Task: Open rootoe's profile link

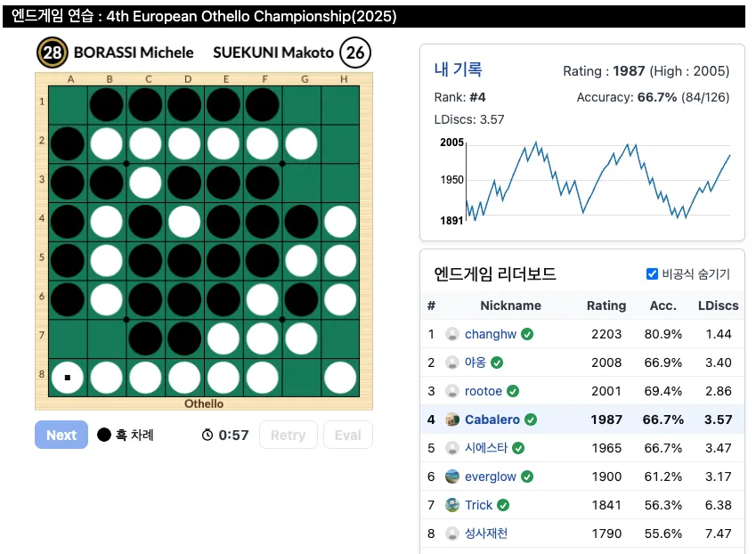Action: point(484,391)
